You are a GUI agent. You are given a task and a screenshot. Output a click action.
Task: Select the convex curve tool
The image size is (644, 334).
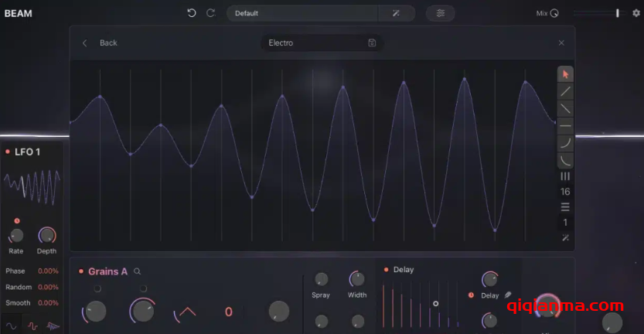[565, 143]
